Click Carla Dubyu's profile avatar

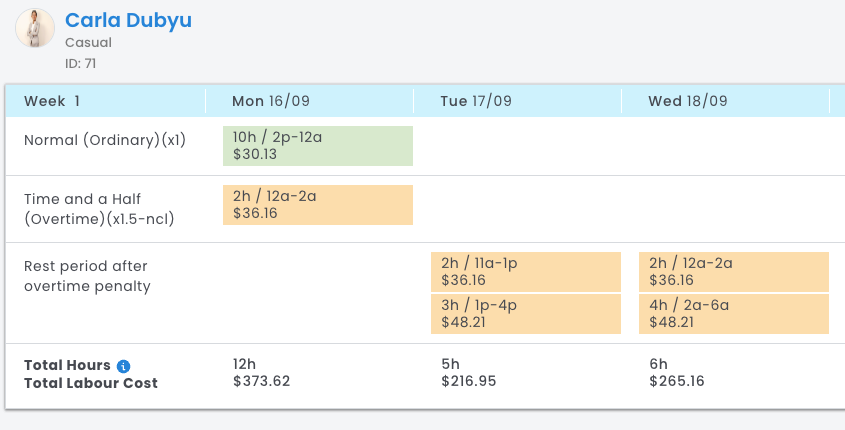pyautogui.click(x=35, y=28)
